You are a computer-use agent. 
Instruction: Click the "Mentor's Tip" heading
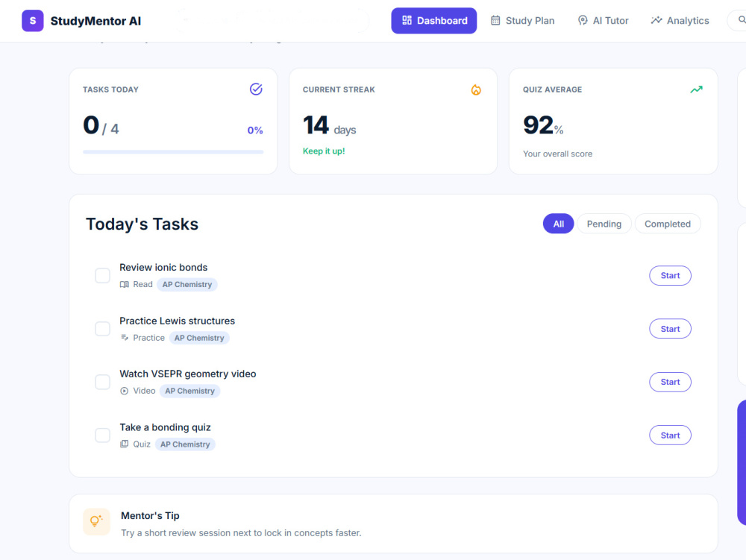pyautogui.click(x=150, y=515)
